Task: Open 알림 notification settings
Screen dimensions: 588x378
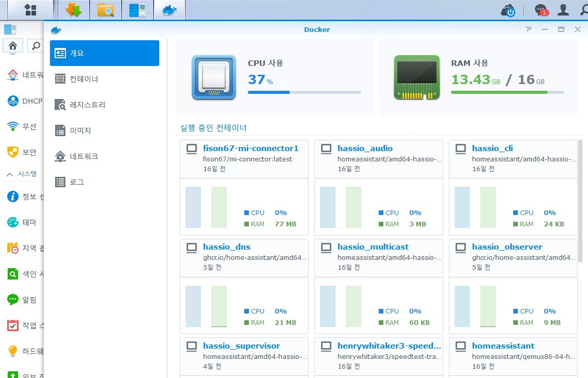Action: [x=22, y=300]
